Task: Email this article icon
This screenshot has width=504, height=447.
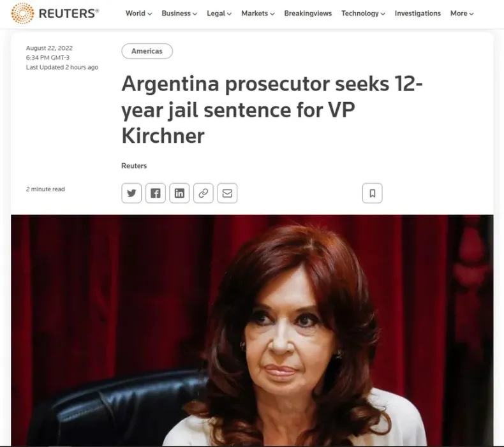Action: pyautogui.click(x=227, y=193)
